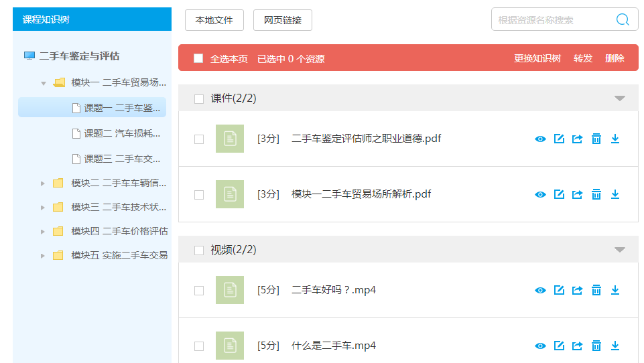Click the search magnifier icon
This screenshot has width=644, height=363.
pos(623,20)
